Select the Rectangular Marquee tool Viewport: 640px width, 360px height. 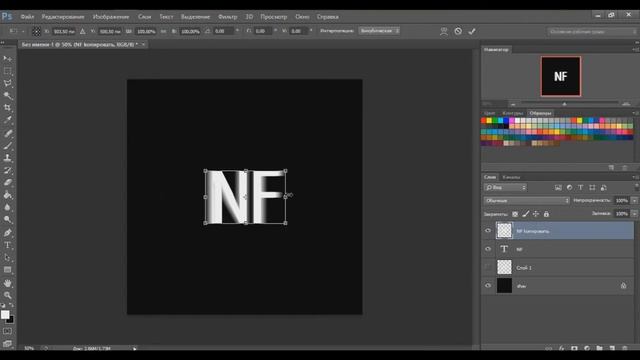coord(7,71)
